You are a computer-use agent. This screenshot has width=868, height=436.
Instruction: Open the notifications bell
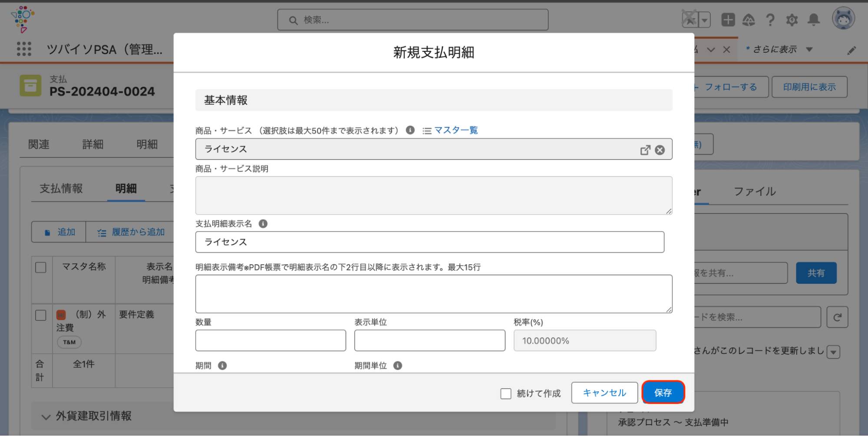(x=814, y=20)
